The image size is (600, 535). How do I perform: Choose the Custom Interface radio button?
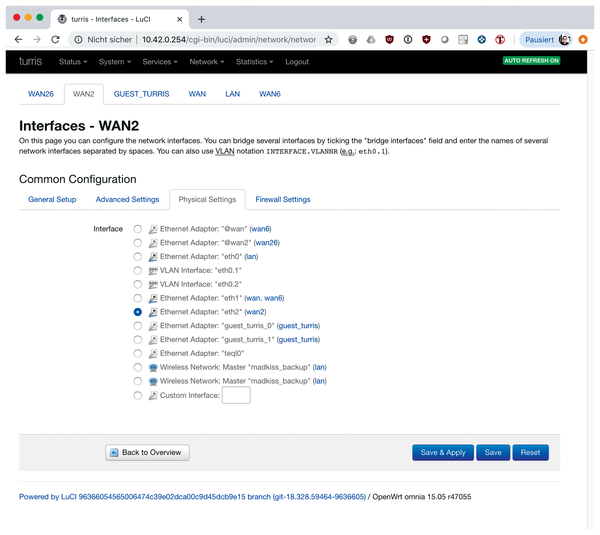[137, 395]
